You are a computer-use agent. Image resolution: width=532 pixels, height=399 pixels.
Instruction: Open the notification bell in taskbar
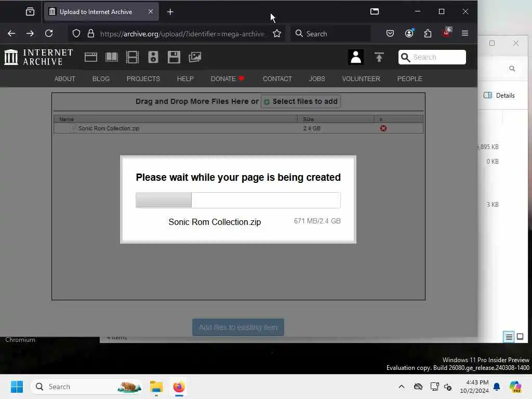[x=497, y=387]
